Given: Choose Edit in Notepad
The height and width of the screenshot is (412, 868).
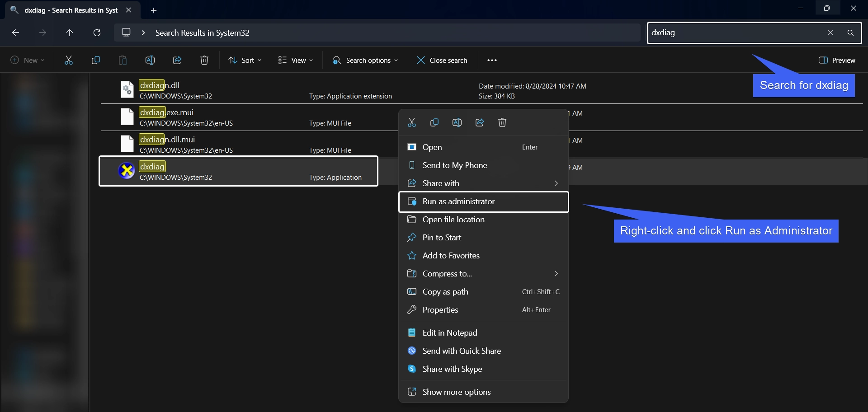Looking at the screenshot, I should pyautogui.click(x=483, y=333).
